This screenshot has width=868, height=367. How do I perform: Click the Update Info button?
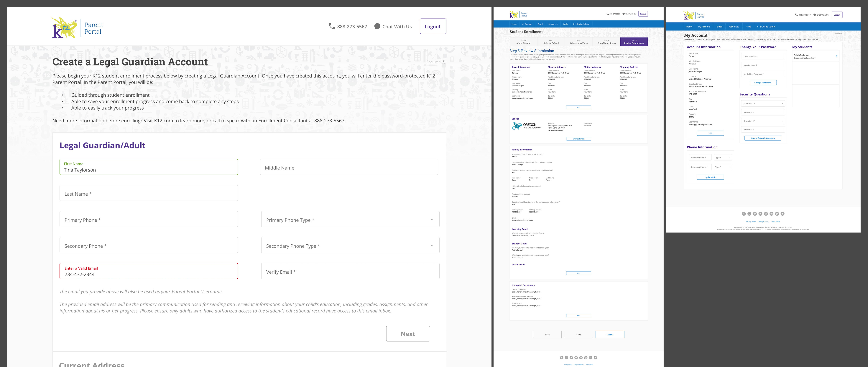(710, 177)
